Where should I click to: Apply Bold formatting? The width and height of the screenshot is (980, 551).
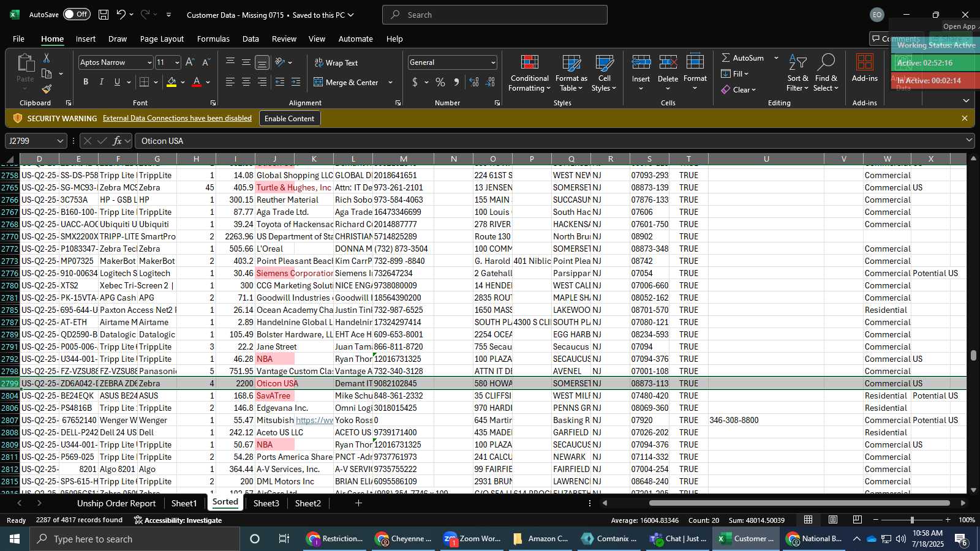(x=86, y=82)
